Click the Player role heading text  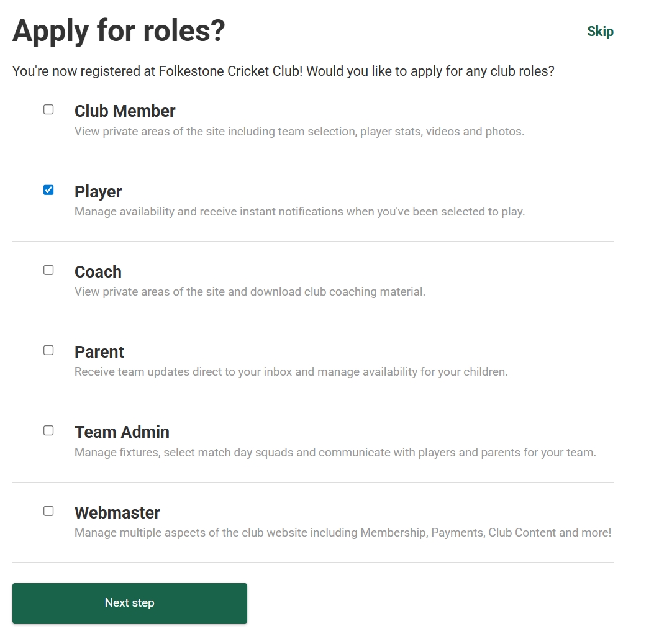pos(98,191)
